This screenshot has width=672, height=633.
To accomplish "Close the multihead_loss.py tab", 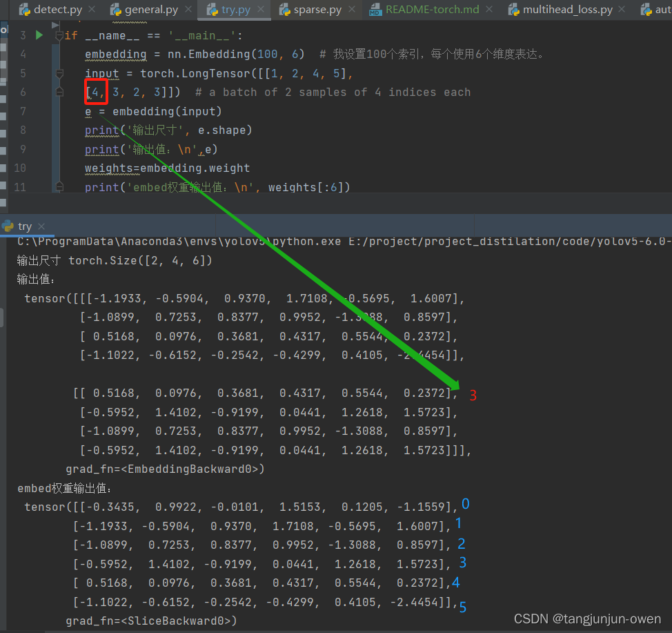I will pyautogui.click(x=622, y=9).
